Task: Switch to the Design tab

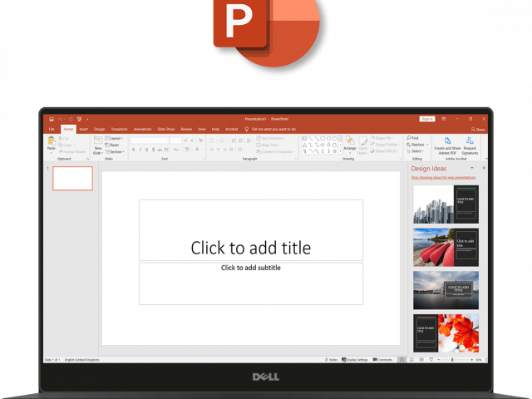Action: 99,129
